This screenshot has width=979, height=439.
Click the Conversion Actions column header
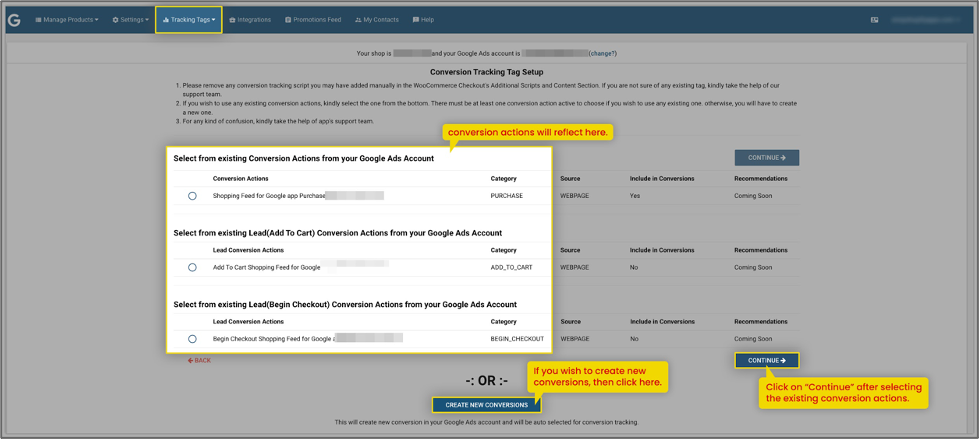pos(241,179)
